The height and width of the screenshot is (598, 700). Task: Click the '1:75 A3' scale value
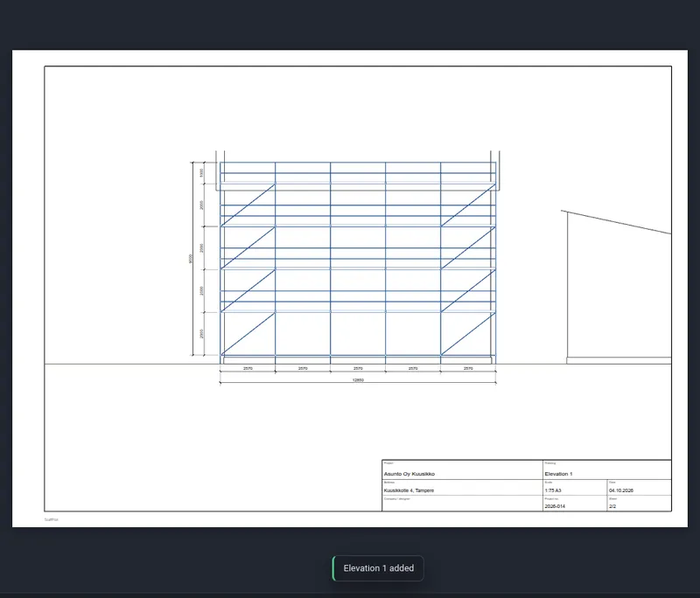point(553,490)
